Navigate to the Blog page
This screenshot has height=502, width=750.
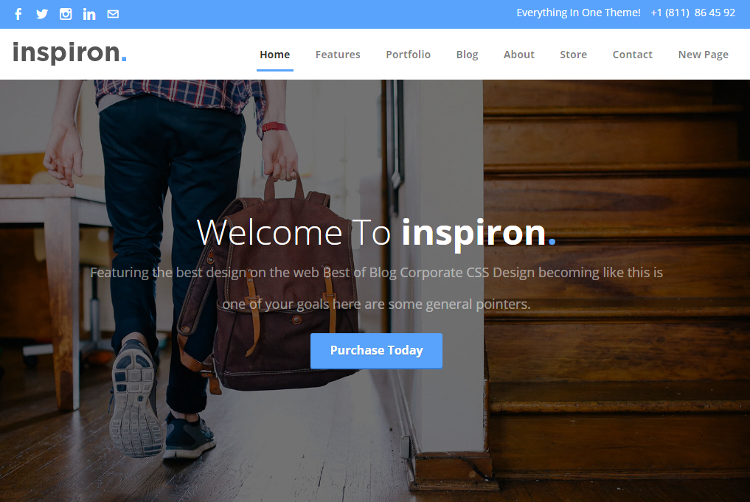467,55
